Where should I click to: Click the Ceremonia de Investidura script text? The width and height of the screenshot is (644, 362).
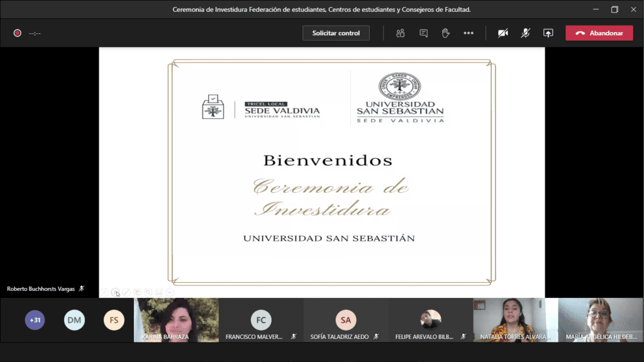pos(330,197)
